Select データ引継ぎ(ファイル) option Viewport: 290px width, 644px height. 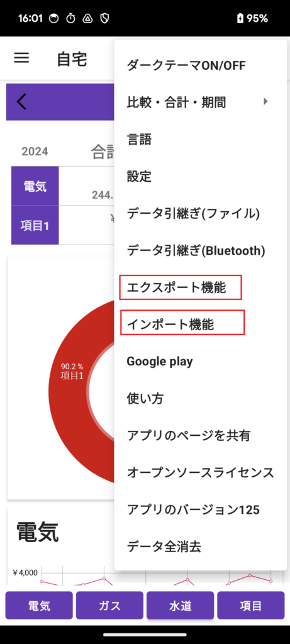tap(200, 214)
